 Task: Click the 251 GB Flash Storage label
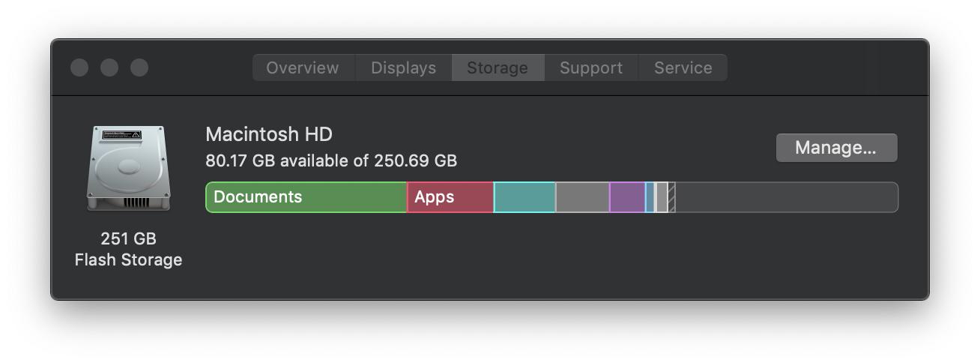point(128,249)
